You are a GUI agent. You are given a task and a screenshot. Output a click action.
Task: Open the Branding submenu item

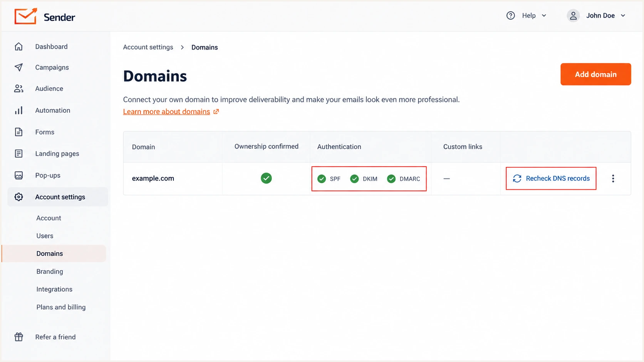[x=50, y=272]
